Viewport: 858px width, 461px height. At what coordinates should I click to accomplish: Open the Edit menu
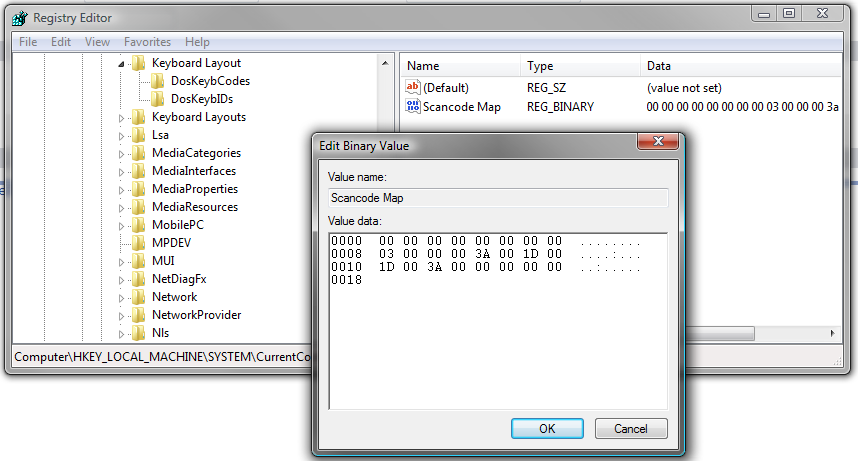(61, 42)
